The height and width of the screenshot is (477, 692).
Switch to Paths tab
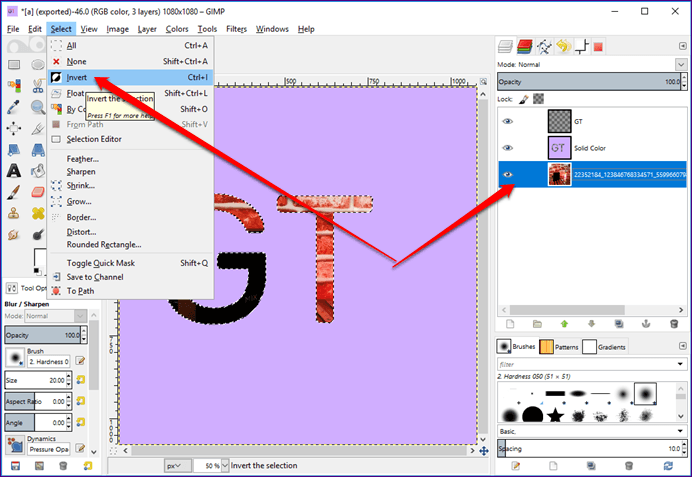[544, 46]
